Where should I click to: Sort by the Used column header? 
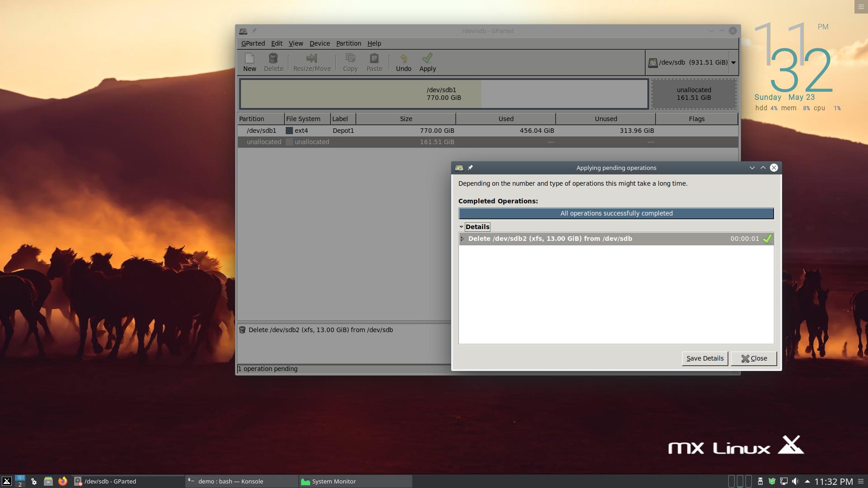tap(506, 119)
